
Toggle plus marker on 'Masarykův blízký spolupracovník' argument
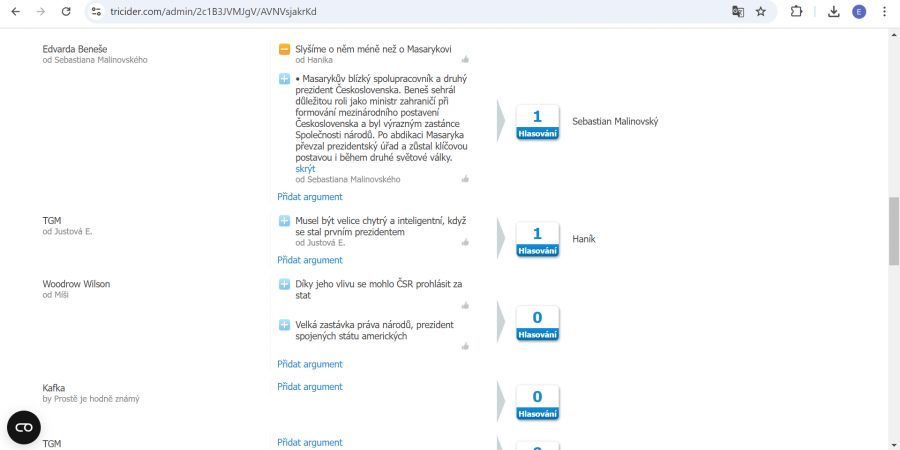(284, 79)
